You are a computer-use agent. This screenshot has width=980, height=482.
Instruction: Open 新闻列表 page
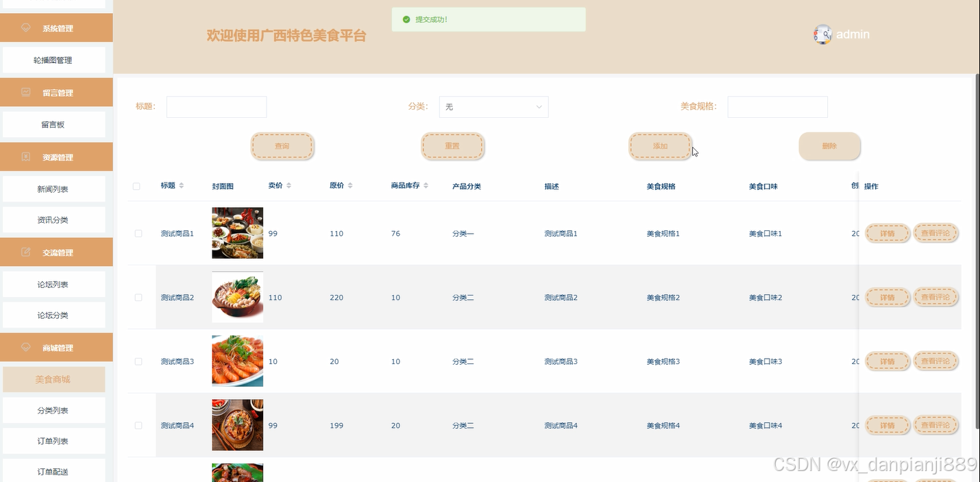coord(53,189)
